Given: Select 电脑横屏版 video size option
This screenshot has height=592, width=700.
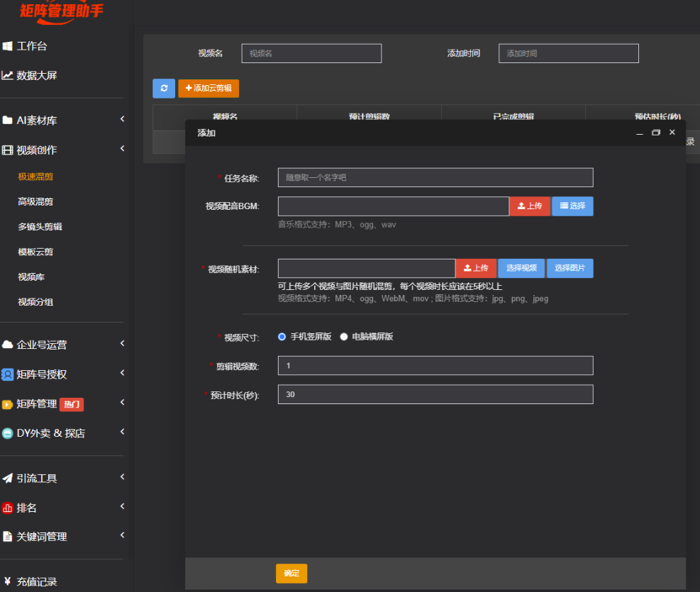Looking at the screenshot, I should [x=345, y=337].
